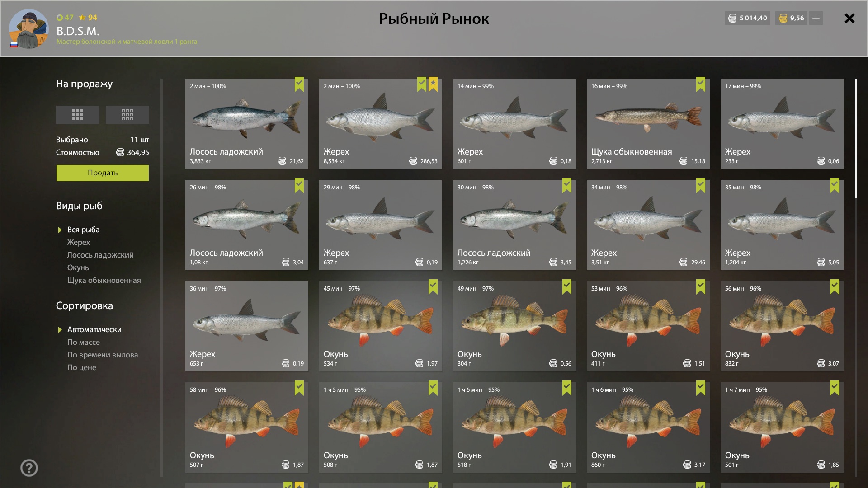Sort fish by По цене
868x488 pixels.
(82, 367)
